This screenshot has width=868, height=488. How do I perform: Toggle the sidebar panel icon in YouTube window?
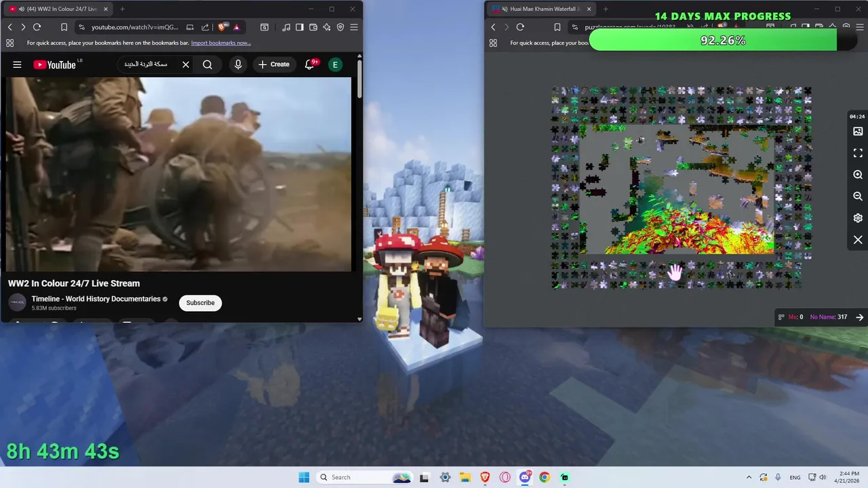click(x=300, y=27)
